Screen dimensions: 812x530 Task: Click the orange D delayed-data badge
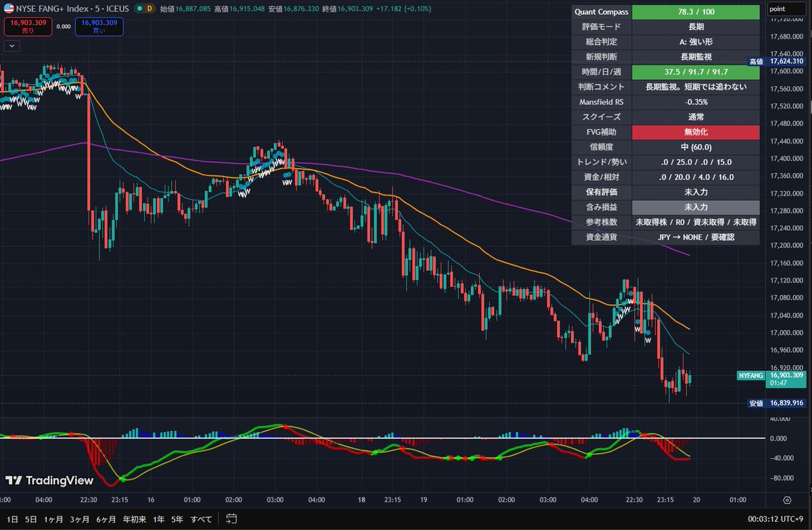tap(150, 9)
